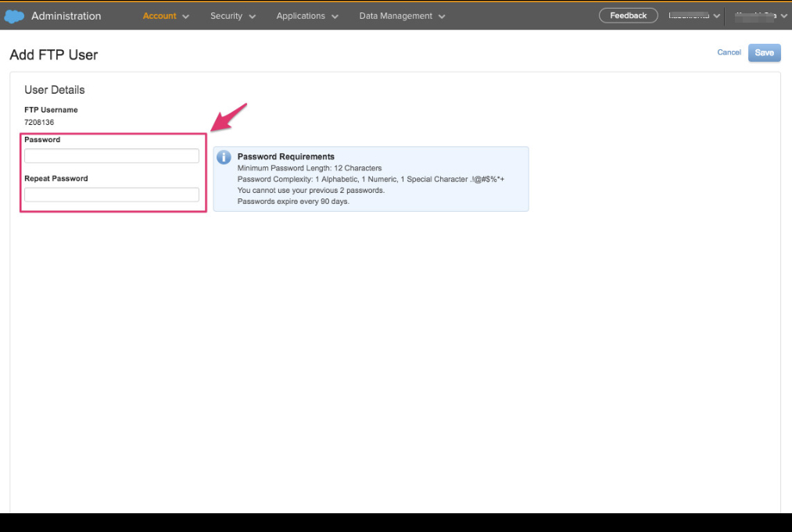
Task: Click the blue info icon beside Password Requirements
Action: click(224, 158)
